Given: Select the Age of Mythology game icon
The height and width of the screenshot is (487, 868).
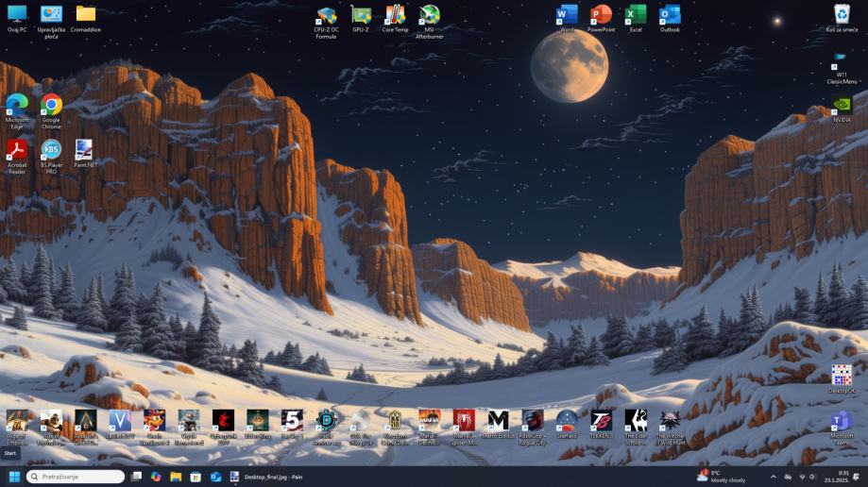Looking at the screenshot, I should coord(51,428).
